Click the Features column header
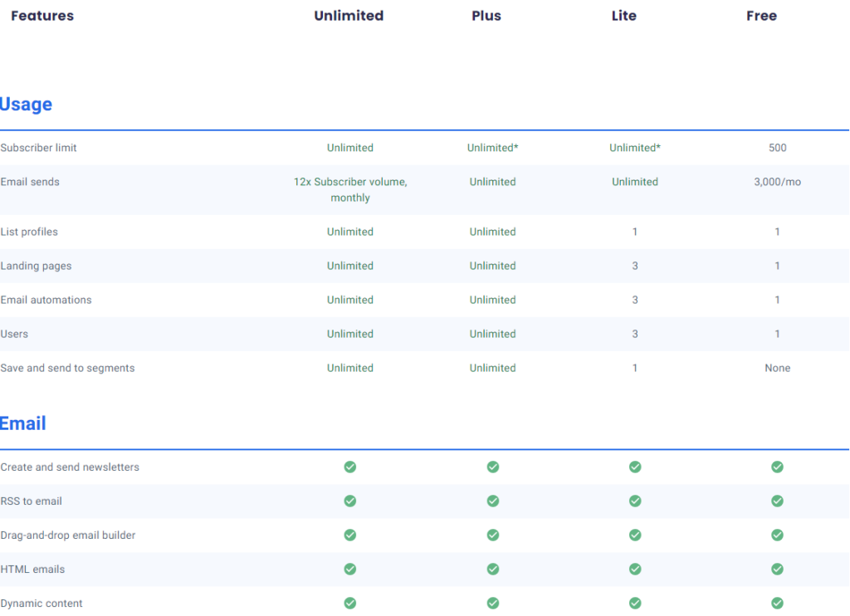Screen dimensions: 850x616 42,16
